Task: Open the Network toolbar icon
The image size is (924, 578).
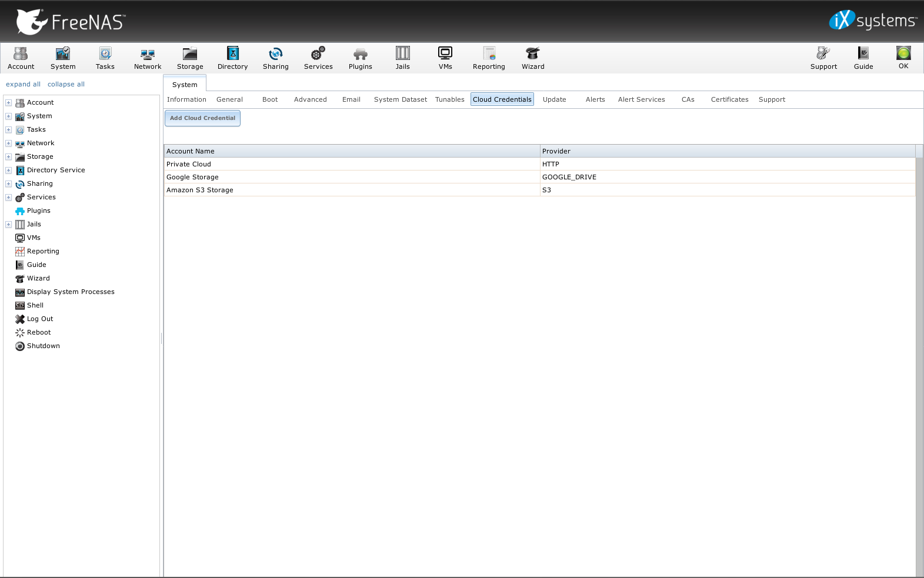Action: [148, 58]
